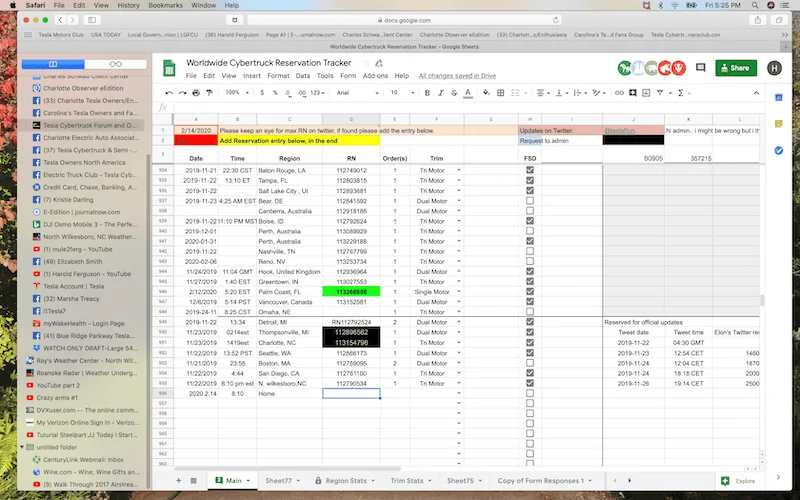This screenshot has height=500, width=800.
Task: Click the green Share button
Action: [x=736, y=68]
